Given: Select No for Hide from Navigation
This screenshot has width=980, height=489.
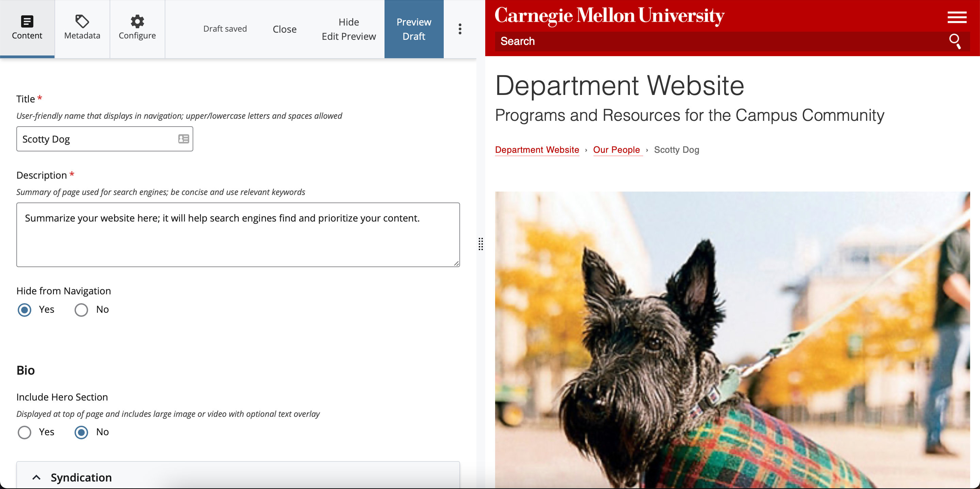Looking at the screenshot, I should [81, 310].
